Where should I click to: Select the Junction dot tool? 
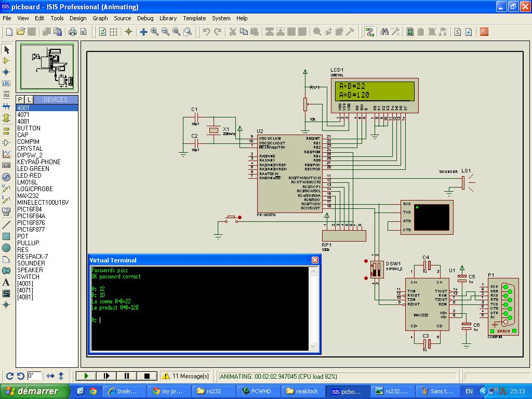[6, 72]
